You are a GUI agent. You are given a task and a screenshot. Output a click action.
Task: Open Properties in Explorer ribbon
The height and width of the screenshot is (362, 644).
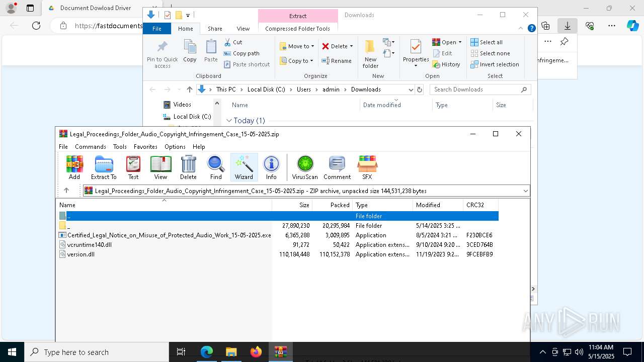pos(416,53)
